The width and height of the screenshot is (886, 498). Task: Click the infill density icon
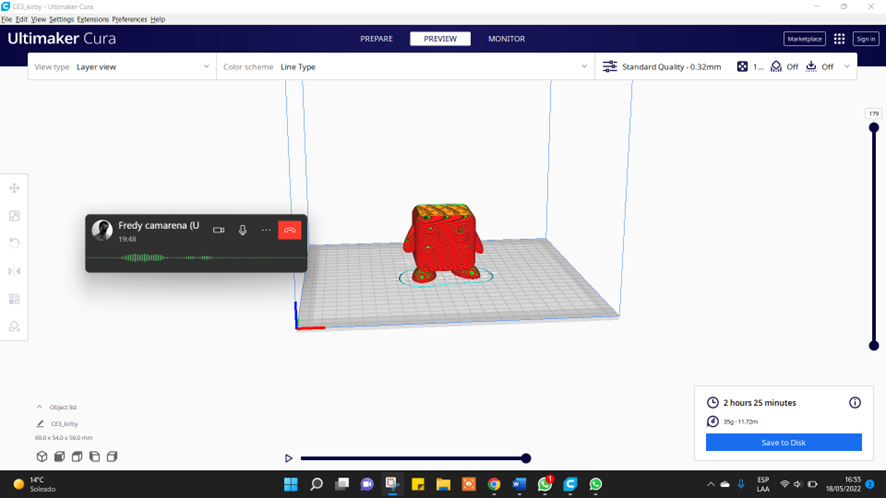pyautogui.click(x=742, y=67)
